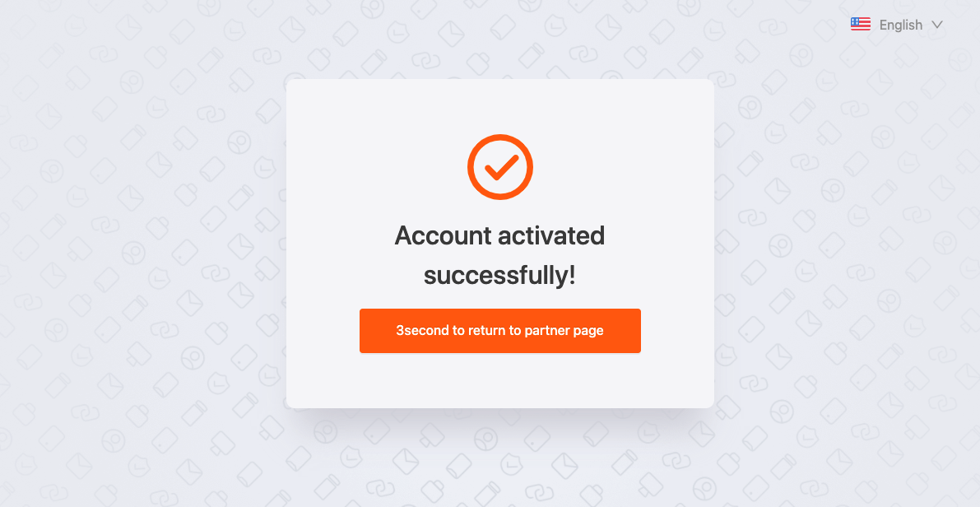
Task: Click blank card area above the checkmark icon
Action: (x=500, y=106)
